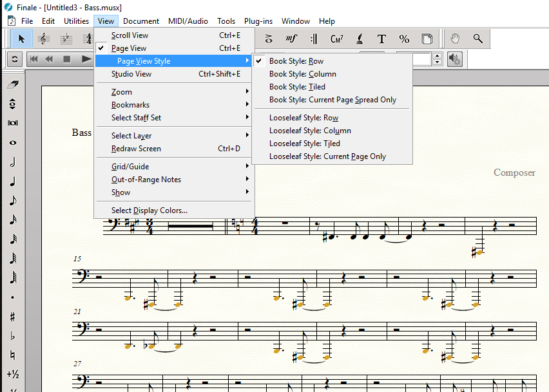Click the tempo stepper arrows
Image resolution: width=549 pixels, height=392 pixels.
(438, 59)
